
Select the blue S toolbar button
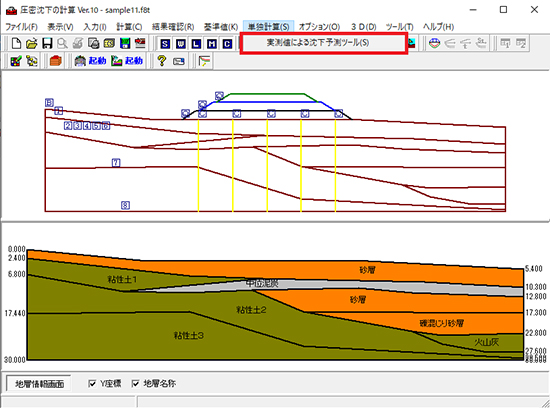click(165, 44)
